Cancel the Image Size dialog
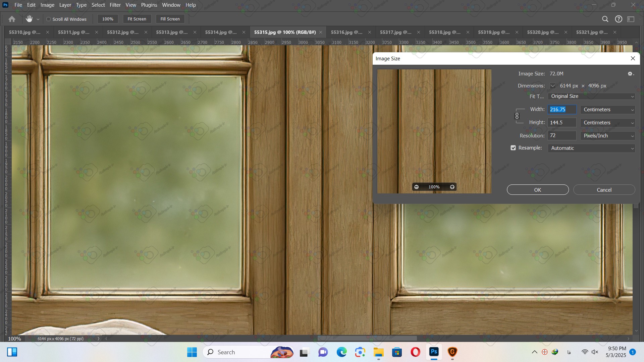Image resolution: width=644 pixels, height=362 pixels. [x=604, y=190]
